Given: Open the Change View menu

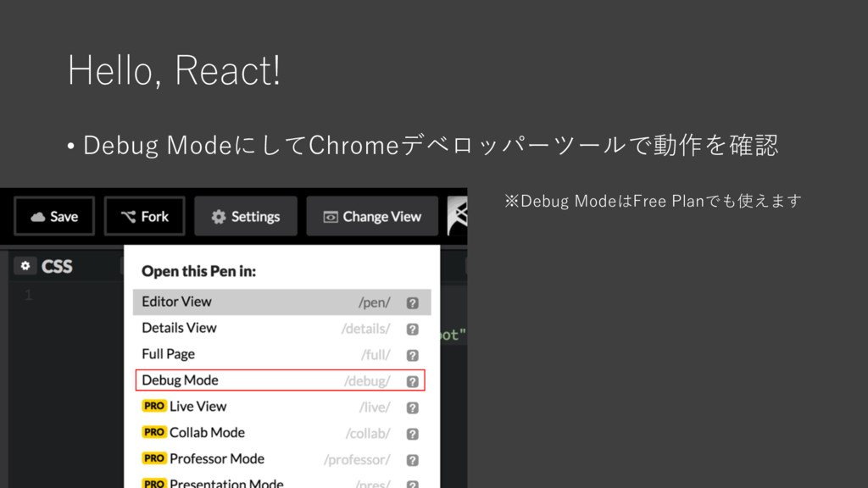Looking at the screenshot, I should click(x=372, y=216).
